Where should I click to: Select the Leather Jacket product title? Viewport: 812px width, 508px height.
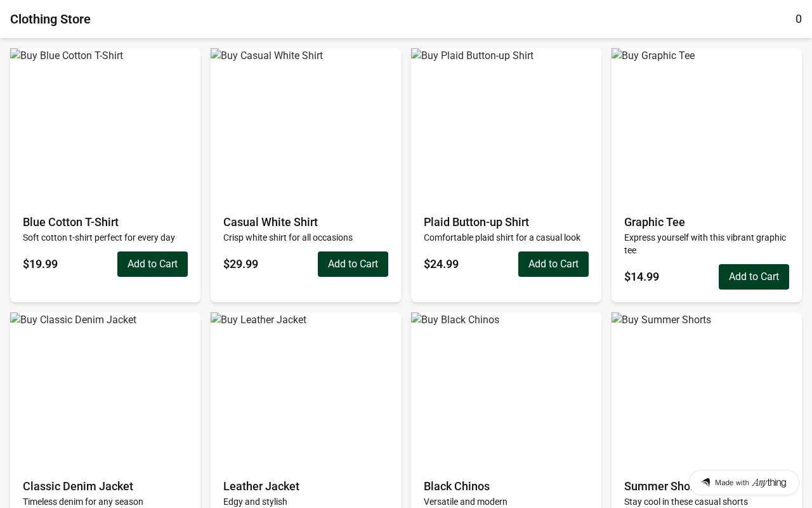[261, 486]
